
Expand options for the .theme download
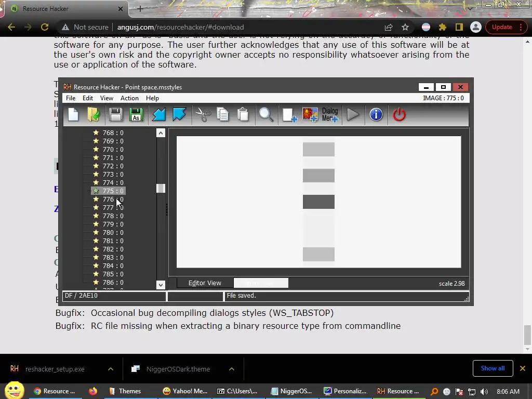pyautogui.click(x=231, y=369)
